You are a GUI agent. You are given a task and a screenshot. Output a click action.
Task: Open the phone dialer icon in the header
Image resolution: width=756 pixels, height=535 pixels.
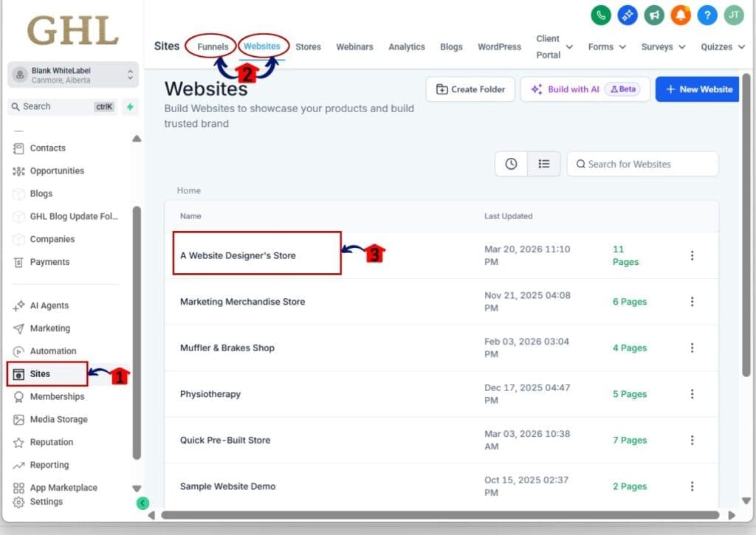click(x=602, y=15)
